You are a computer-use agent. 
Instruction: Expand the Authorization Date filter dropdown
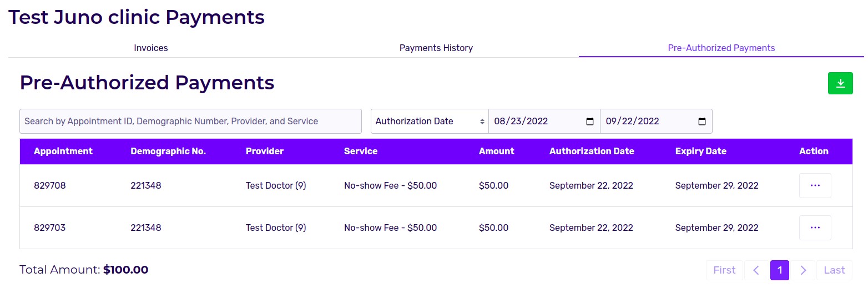point(430,122)
